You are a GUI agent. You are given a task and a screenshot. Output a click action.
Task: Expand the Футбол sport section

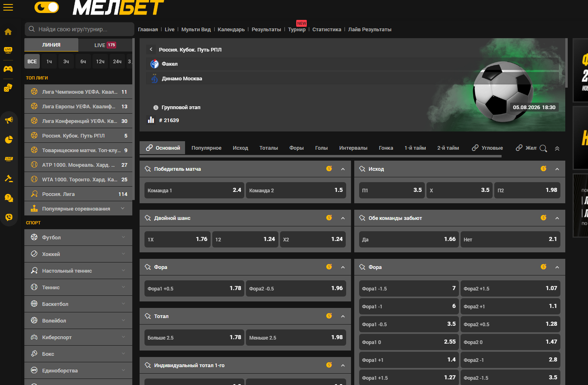[x=78, y=237]
